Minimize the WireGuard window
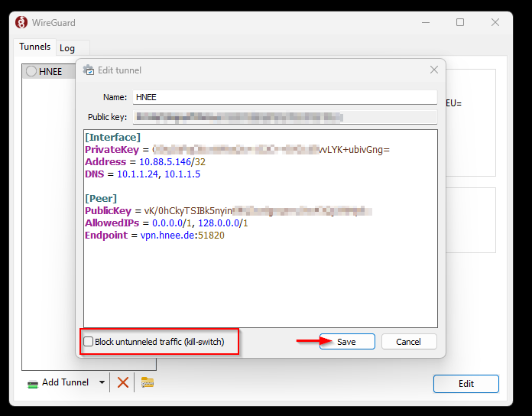532x416 pixels. pos(426,22)
